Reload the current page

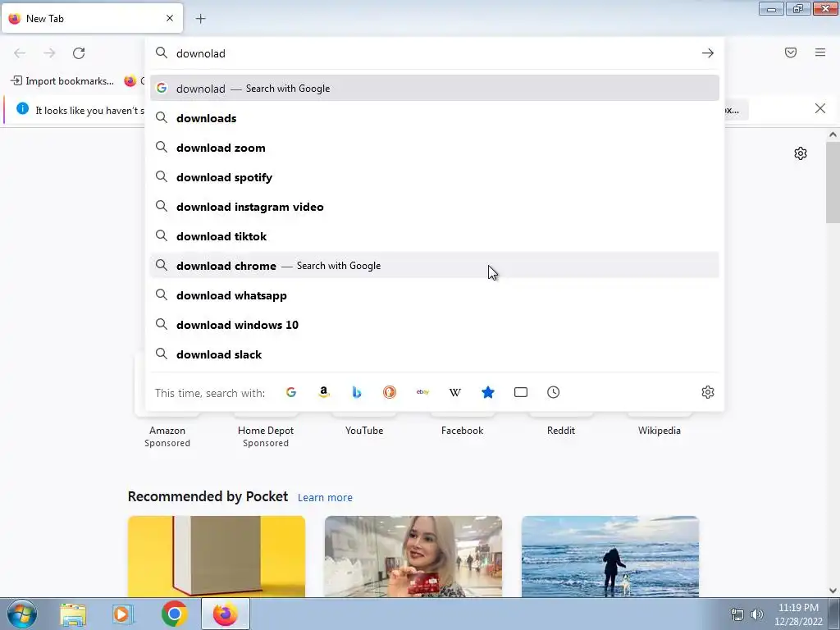click(79, 53)
